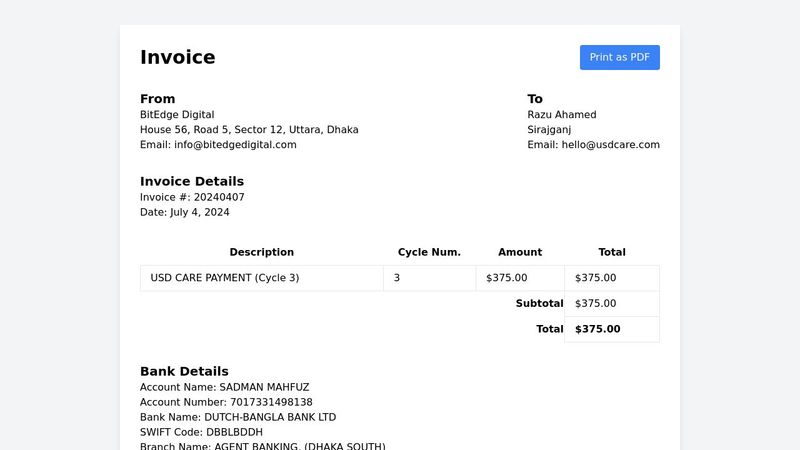Click the USD CARE PAYMENT (Cycle 3) cell
The height and width of the screenshot is (450, 800).
point(262,278)
